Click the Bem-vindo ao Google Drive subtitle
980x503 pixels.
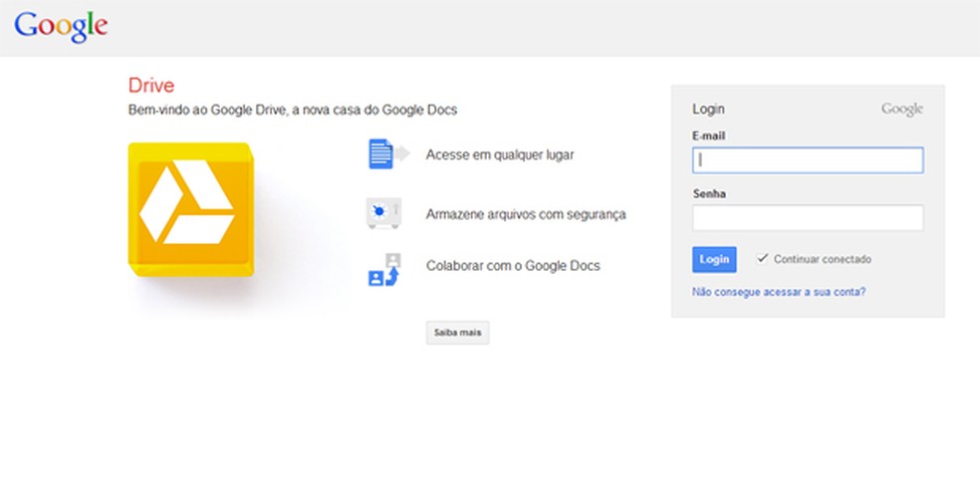(x=293, y=110)
